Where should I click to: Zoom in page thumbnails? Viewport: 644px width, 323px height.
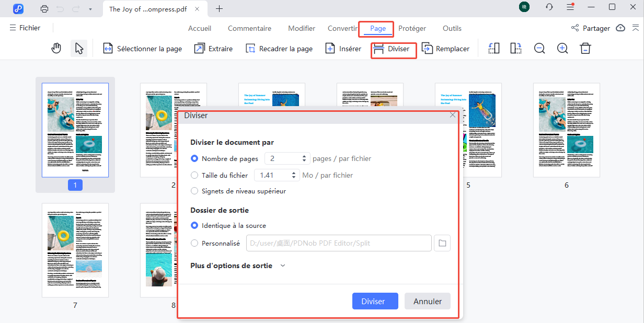point(562,49)
